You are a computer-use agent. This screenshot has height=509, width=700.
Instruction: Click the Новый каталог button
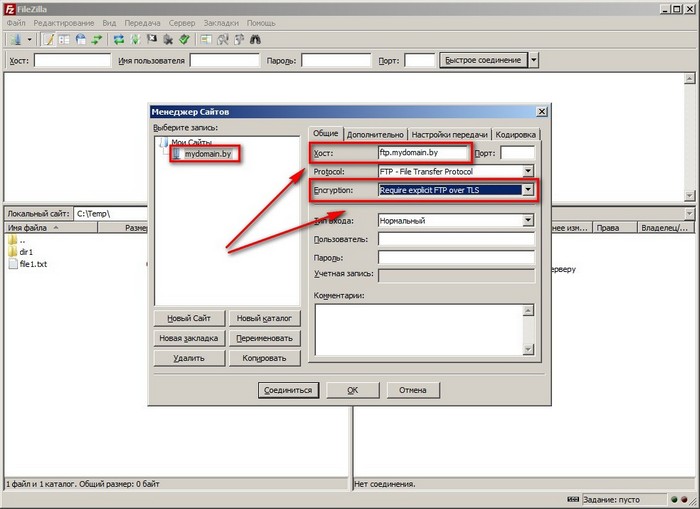click(264, 318)
